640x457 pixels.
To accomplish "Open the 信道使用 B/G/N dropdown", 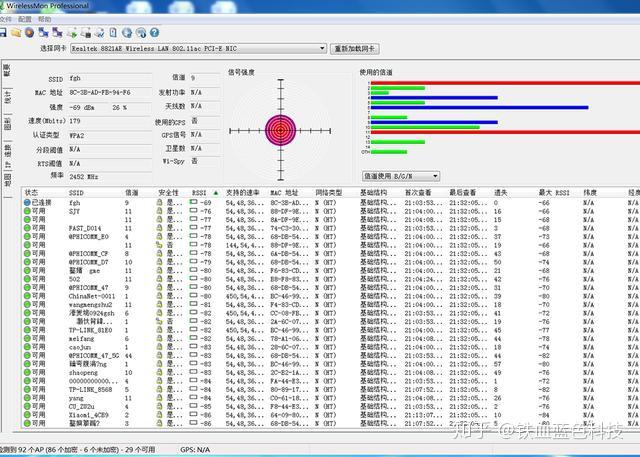I will pyautogui.click(x=400, y=176).
